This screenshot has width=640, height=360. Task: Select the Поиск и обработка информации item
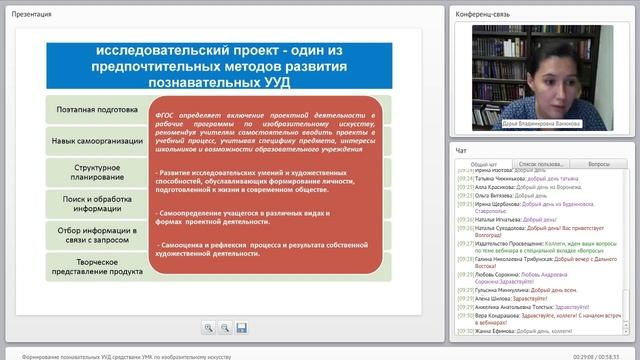pos(97,204)
